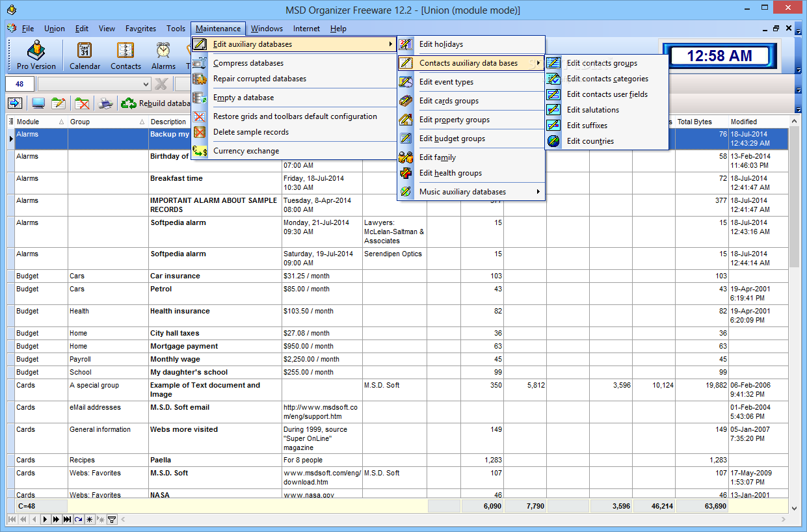This screenshot has width=807, height=532.
Task: Click the printer icon in grid toolbar
Action: point(105,103)
